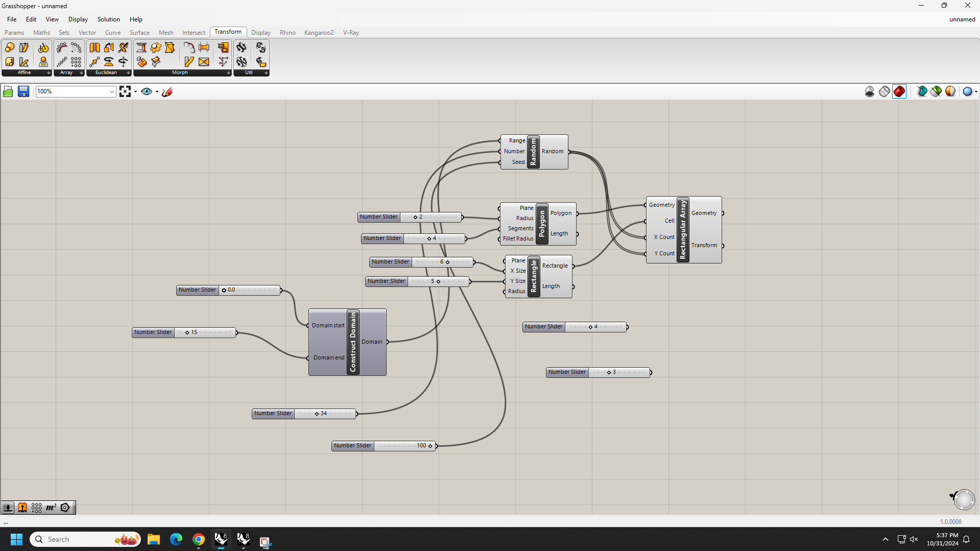Click the unnamed document selector

tap(962, 19)
